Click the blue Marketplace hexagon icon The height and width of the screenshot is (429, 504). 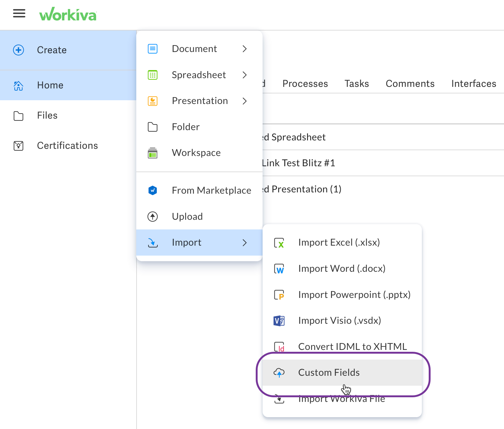152,190
